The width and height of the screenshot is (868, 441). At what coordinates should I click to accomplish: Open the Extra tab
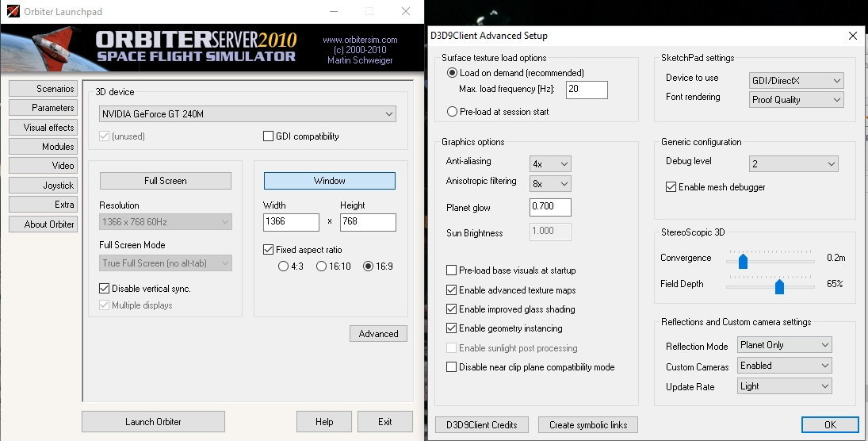pyautogui.click(x=43, y=205)
